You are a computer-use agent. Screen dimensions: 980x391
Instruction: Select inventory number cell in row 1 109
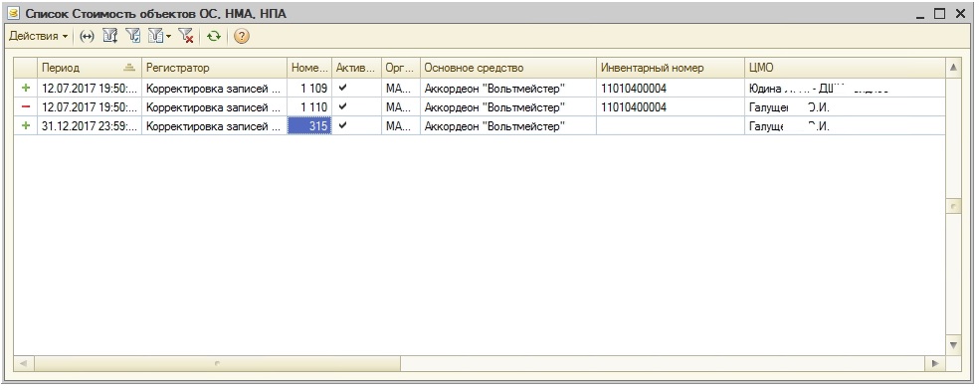click(x=670, y=89)
